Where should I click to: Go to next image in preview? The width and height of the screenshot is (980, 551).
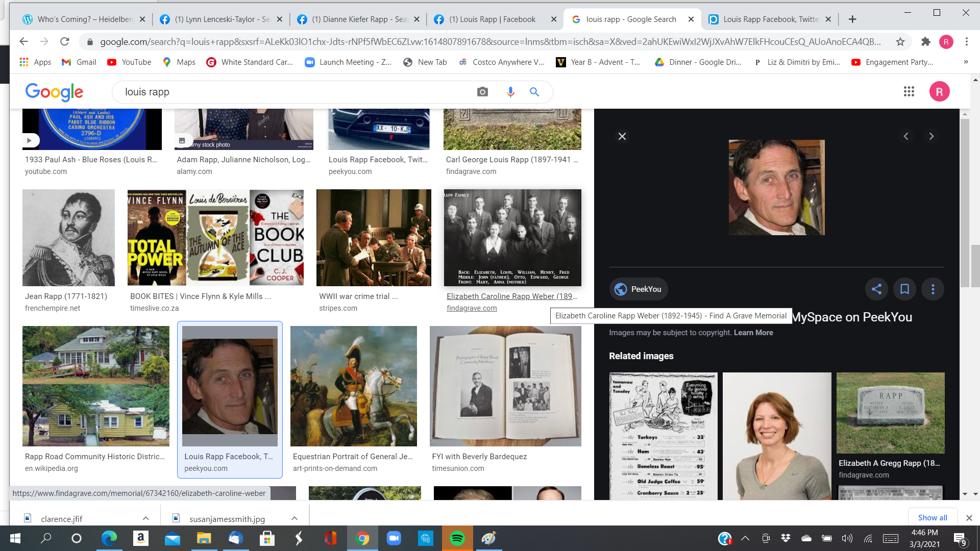coord(931,136)
